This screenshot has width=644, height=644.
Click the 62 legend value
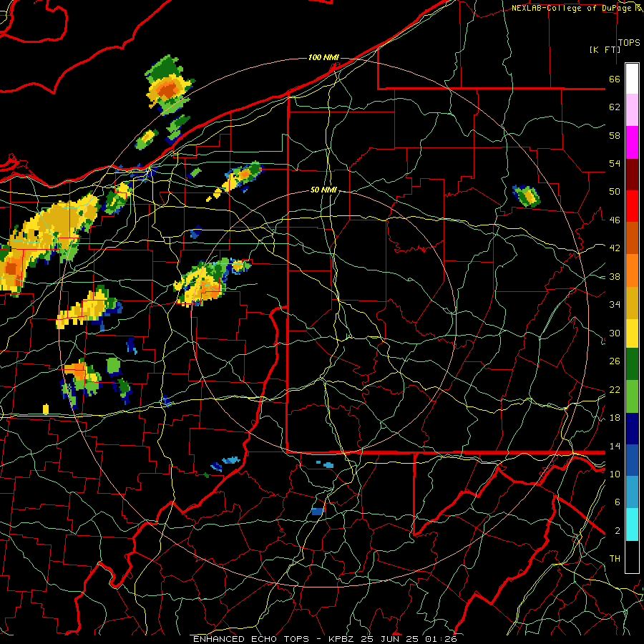(x=615, y=107)
